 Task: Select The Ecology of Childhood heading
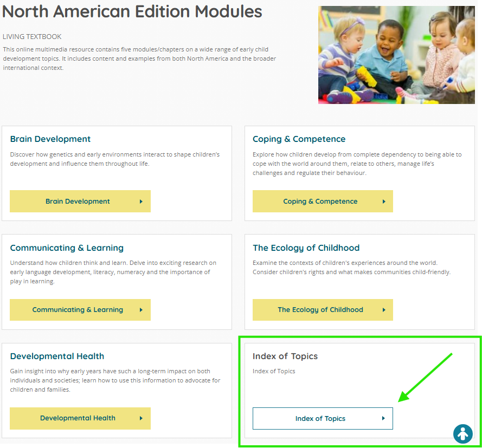point(306,248)
